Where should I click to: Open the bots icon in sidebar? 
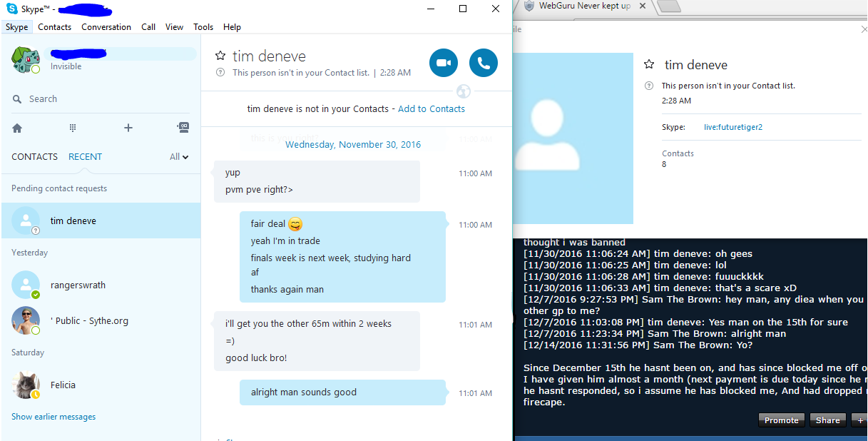[x=183, y=128]
